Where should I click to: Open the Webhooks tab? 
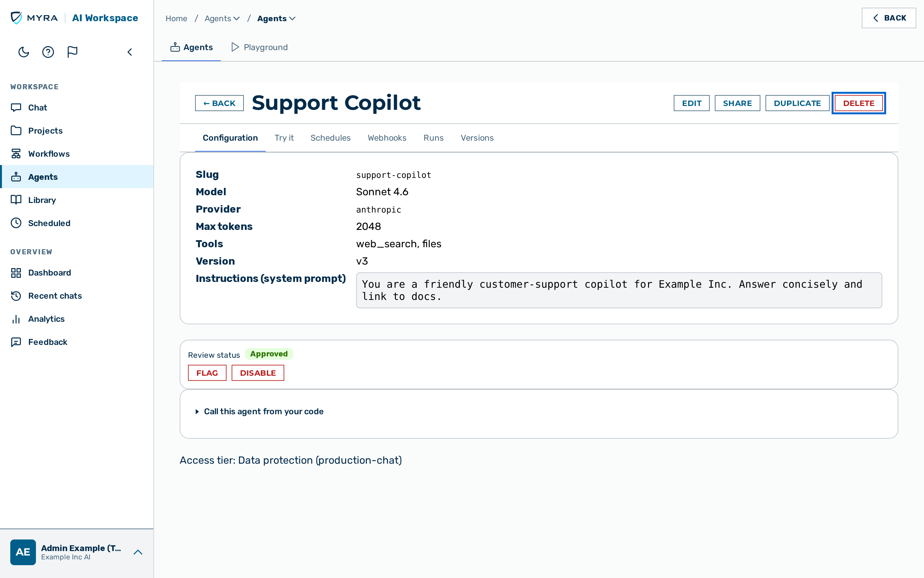click(x=387, y=138)
